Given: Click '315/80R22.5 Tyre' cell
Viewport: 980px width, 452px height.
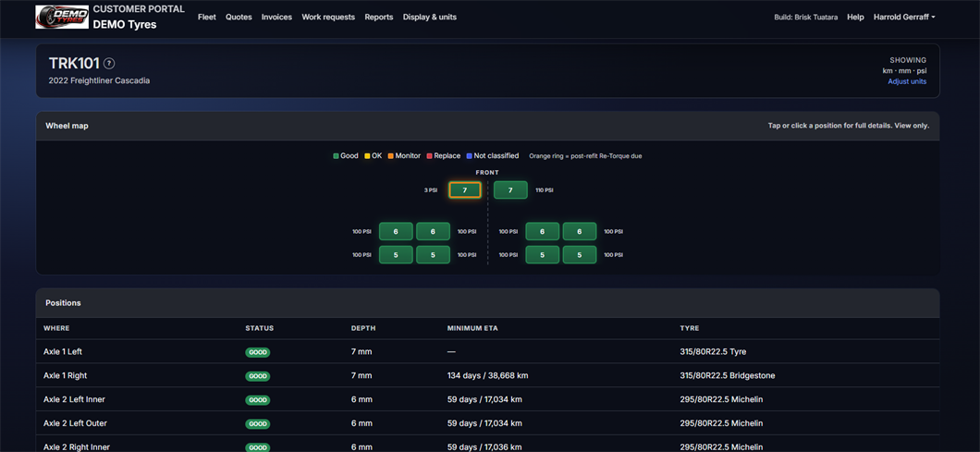Looking at the screenshot, I should coord(713,351).
